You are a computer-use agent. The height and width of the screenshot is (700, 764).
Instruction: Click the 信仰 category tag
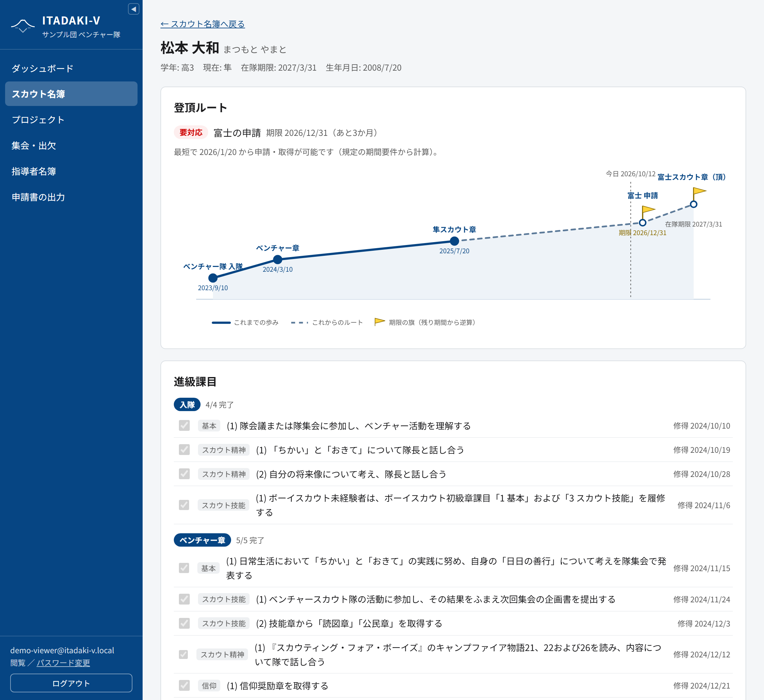tap(209, 686)
